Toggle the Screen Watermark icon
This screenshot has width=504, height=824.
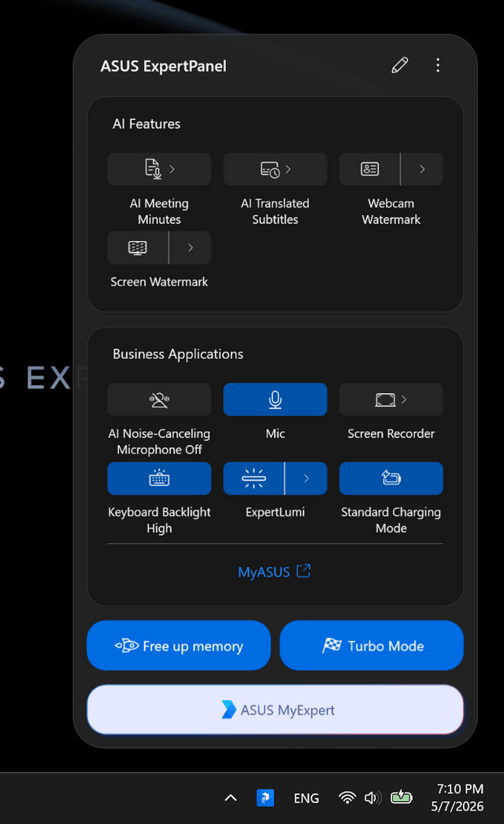[138, 247]
